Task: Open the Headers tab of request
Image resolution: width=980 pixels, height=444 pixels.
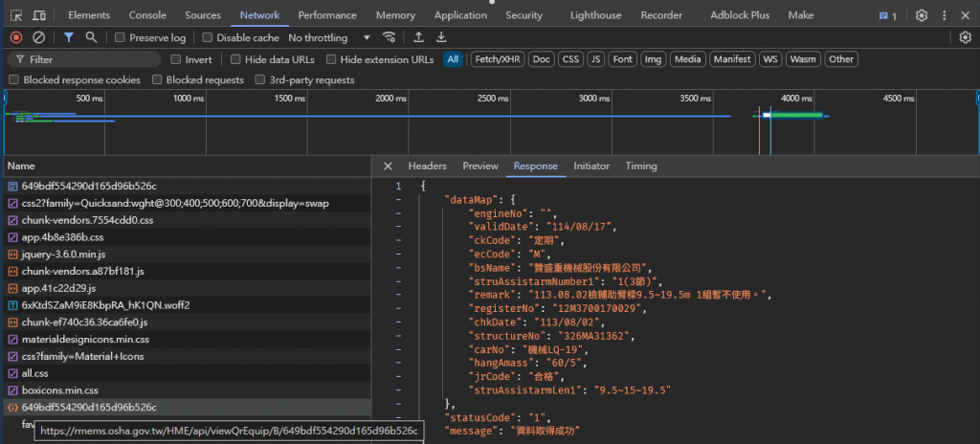Action: [x=427, y=166]
